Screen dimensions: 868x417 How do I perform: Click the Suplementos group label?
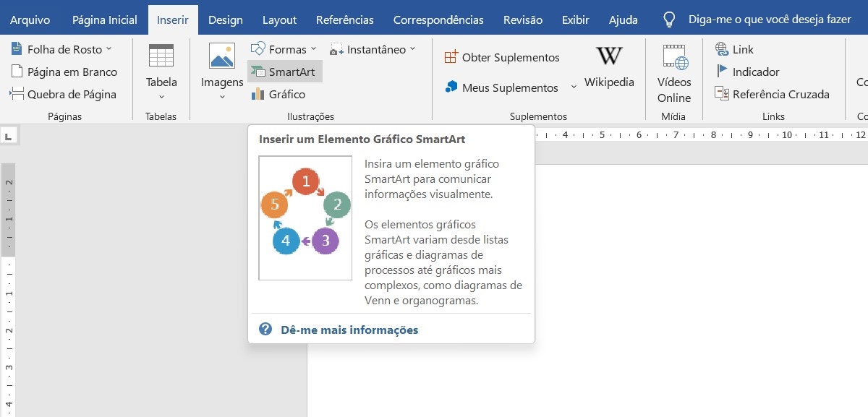pyautogui.click(x=538, y=116)
